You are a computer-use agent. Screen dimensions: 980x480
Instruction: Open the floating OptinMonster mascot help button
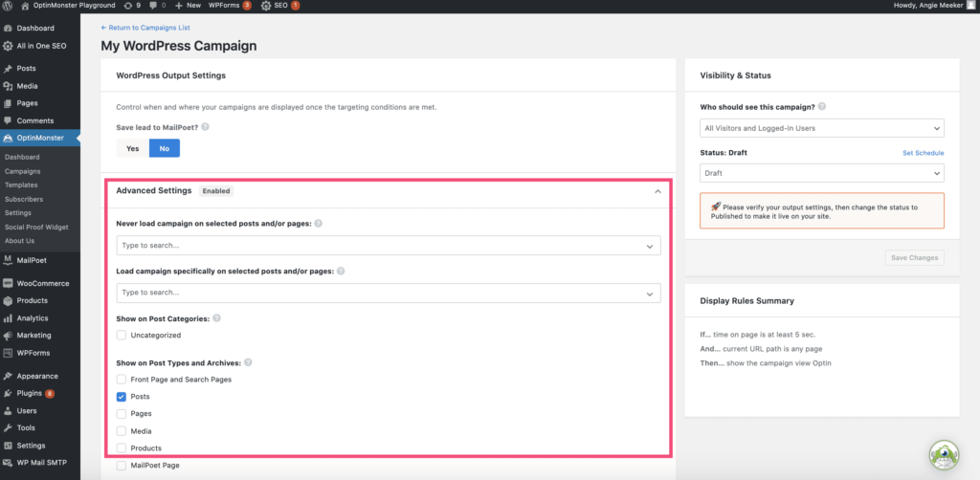pyautogui.click(x=945, y=457)
